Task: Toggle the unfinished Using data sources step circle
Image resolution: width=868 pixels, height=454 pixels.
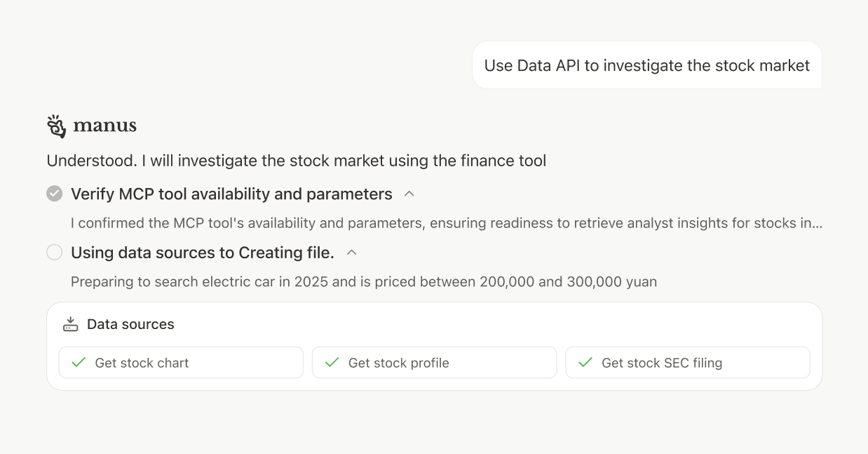Action: point(54,252)
